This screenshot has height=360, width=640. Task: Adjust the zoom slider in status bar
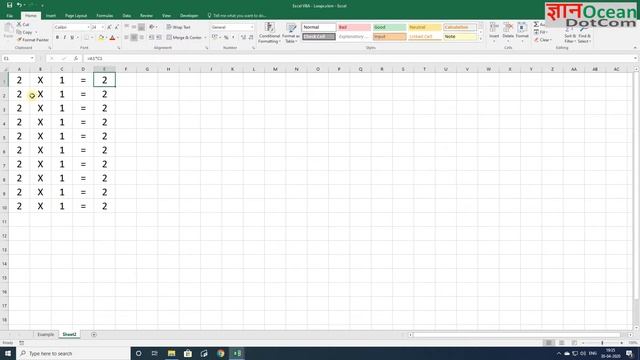coord(602,343)
